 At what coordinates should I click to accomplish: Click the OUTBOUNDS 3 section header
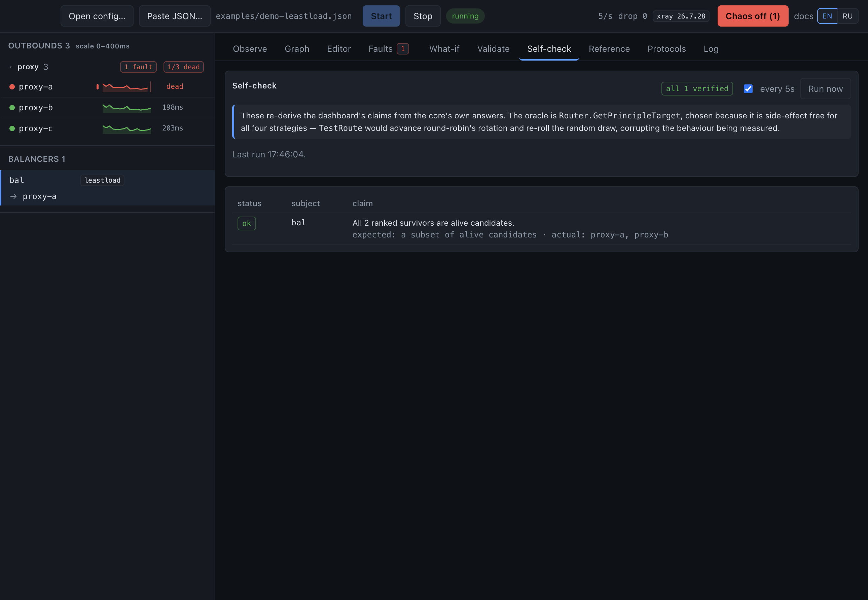(x=39, y=46)
